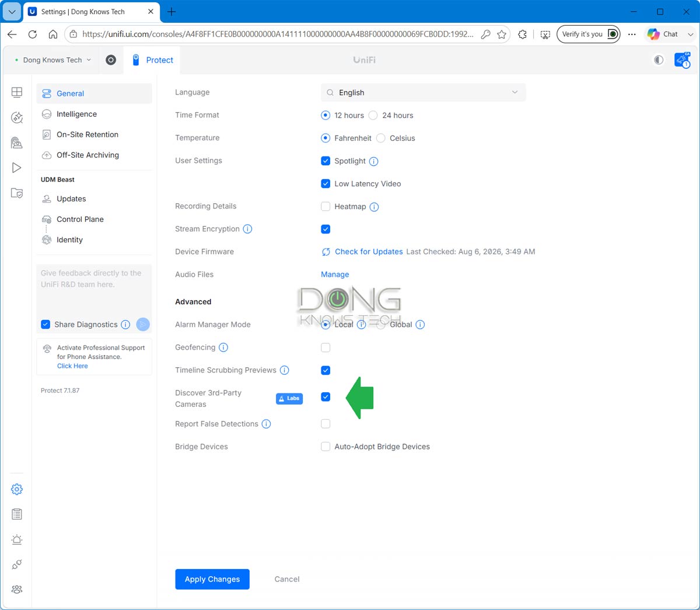
Task: Toggle Share Diagnostics checkbox
Action: (x=45, y=325)
